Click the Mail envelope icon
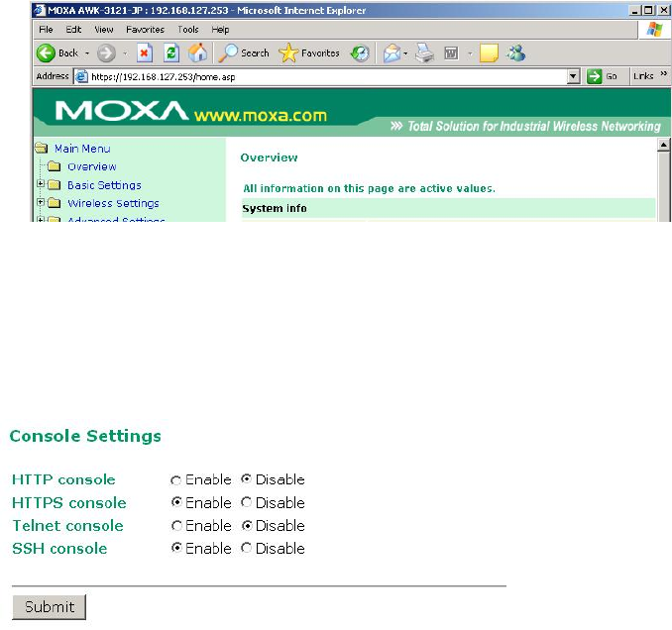This screenshot has width=672, height=630. click(x=392, y=53)
